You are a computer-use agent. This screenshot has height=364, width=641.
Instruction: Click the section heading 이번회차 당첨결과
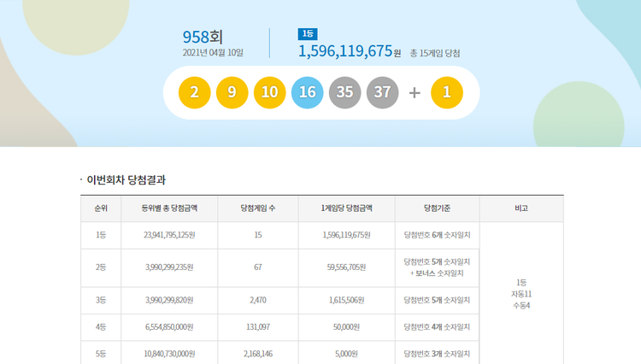[126, 180]
